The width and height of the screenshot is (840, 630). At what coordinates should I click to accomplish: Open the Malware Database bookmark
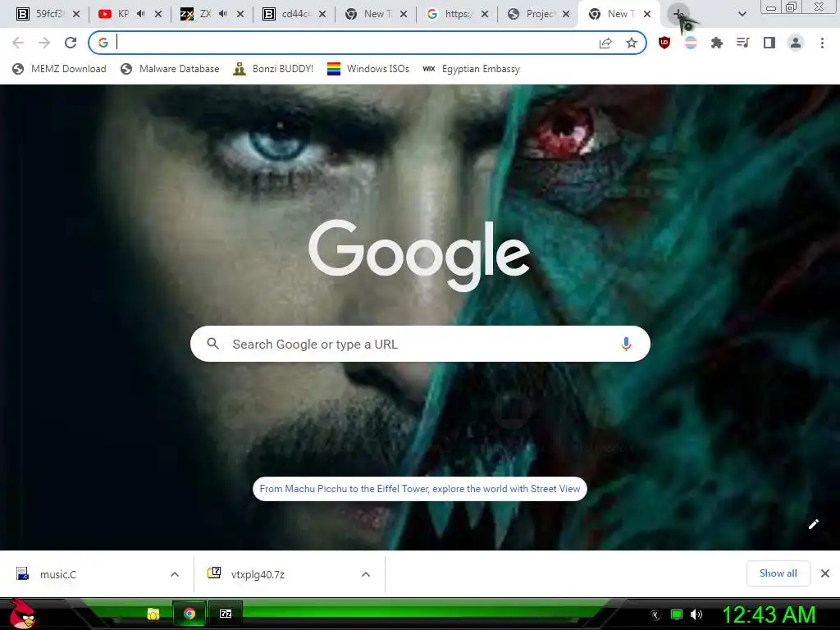pyautogui.click(x=170, y=69)
